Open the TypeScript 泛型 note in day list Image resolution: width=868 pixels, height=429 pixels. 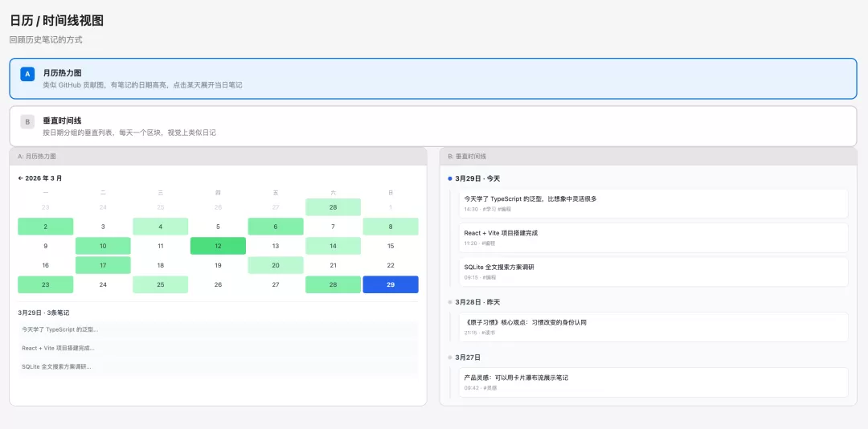[218, 329]
